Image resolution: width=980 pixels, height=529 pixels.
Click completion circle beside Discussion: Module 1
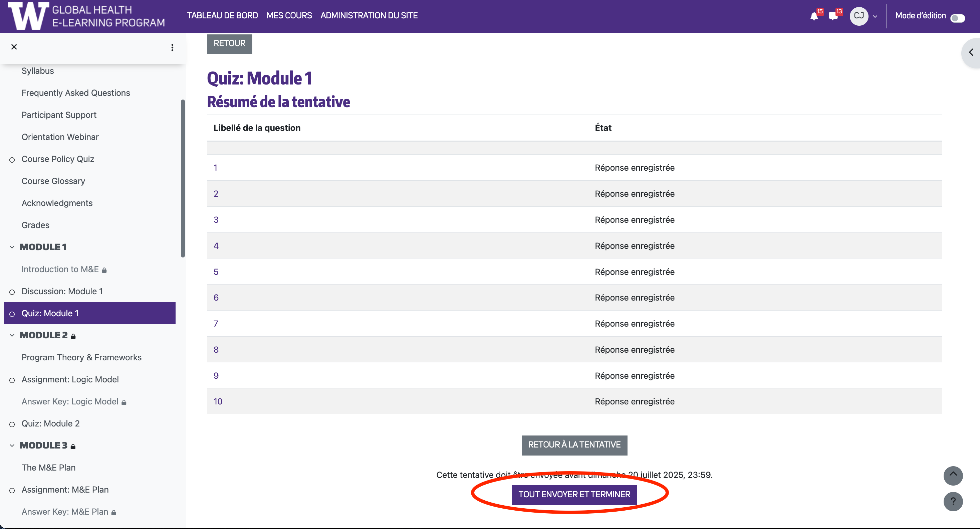coord(12,292)
